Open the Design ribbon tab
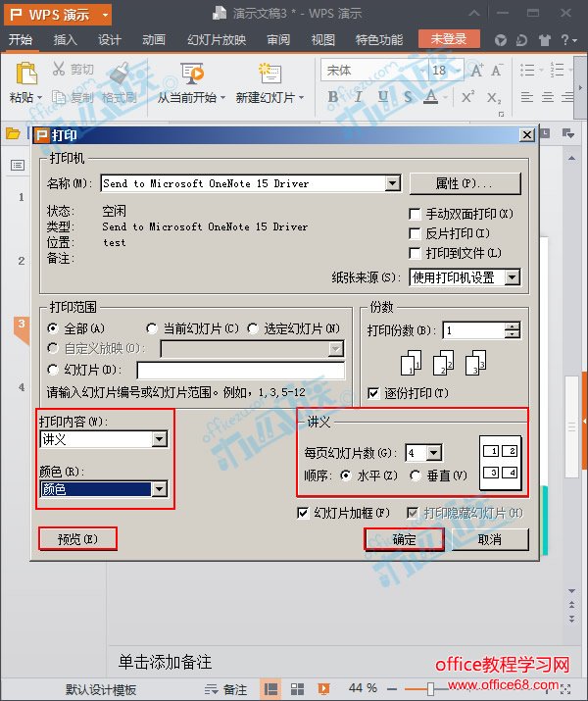The height and width of the screenshot is (701, 588). [110, 40]
